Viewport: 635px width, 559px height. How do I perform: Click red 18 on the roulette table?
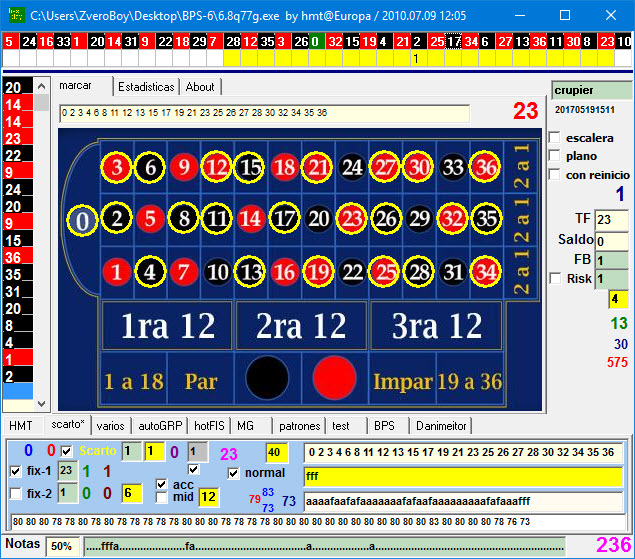pos(284,167)
